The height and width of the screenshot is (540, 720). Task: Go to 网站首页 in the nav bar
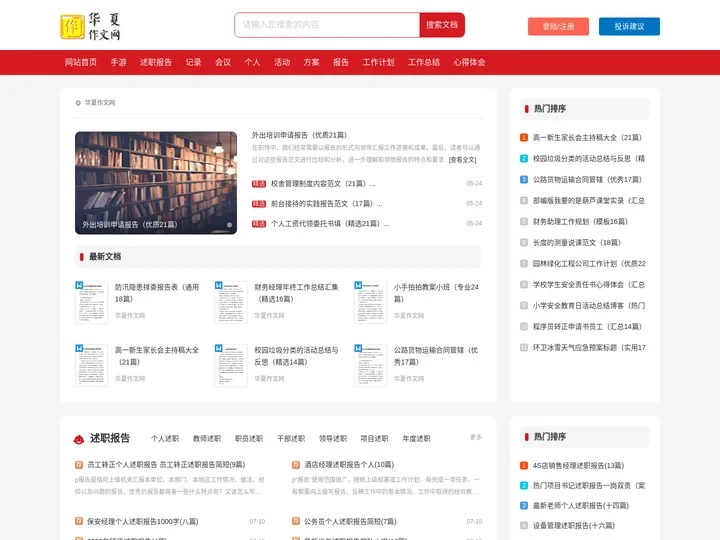(81, 62)
